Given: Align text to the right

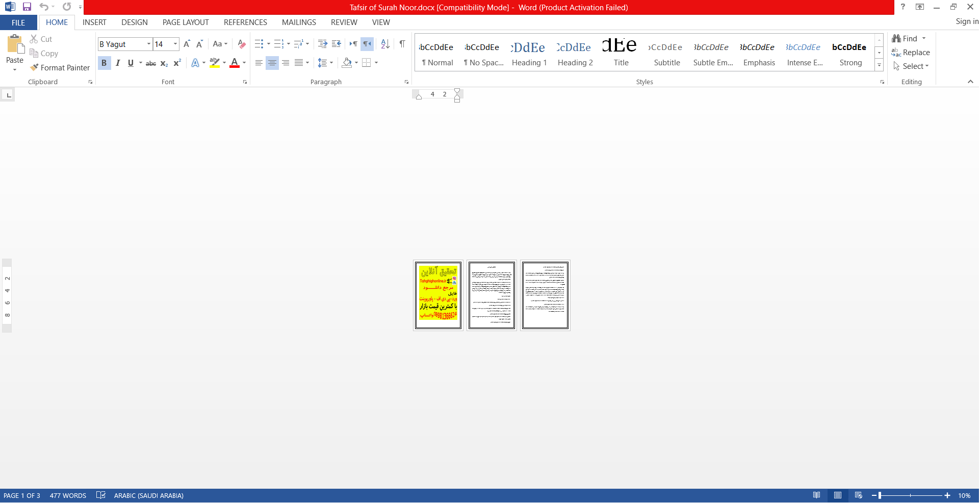Looking at the screenshot, I should pos(286,63).
